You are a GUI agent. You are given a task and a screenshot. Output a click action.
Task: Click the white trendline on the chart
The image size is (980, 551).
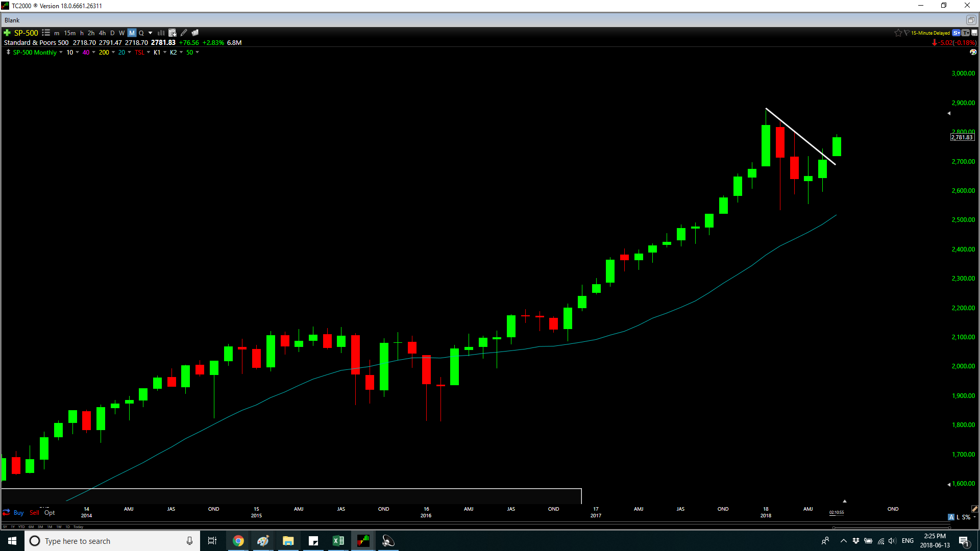coord(800,136)
